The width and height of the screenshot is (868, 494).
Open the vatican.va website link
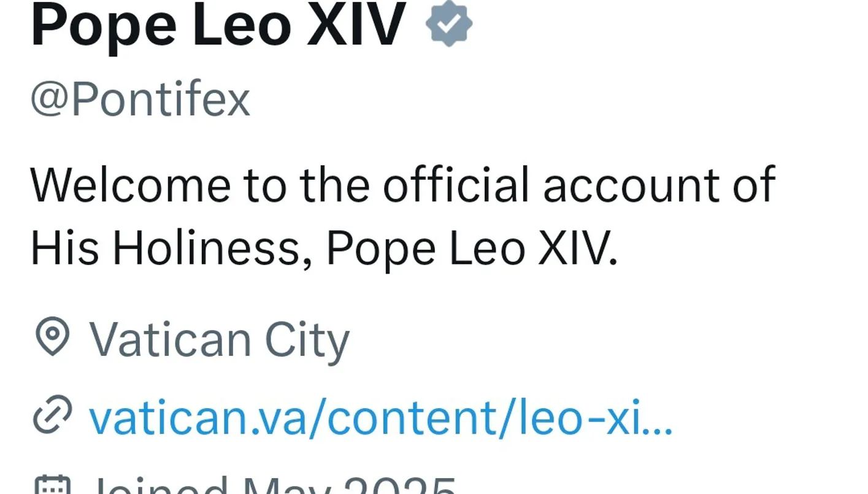click(380, 417)
